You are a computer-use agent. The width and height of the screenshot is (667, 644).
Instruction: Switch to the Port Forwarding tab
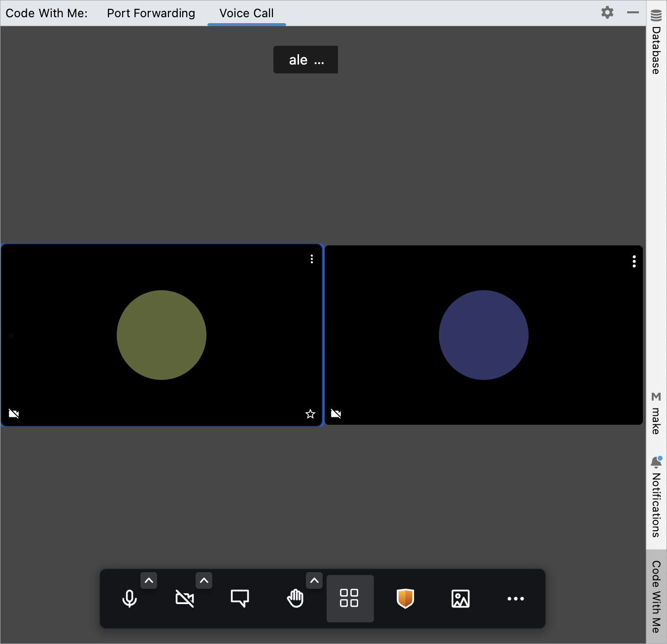151,13
